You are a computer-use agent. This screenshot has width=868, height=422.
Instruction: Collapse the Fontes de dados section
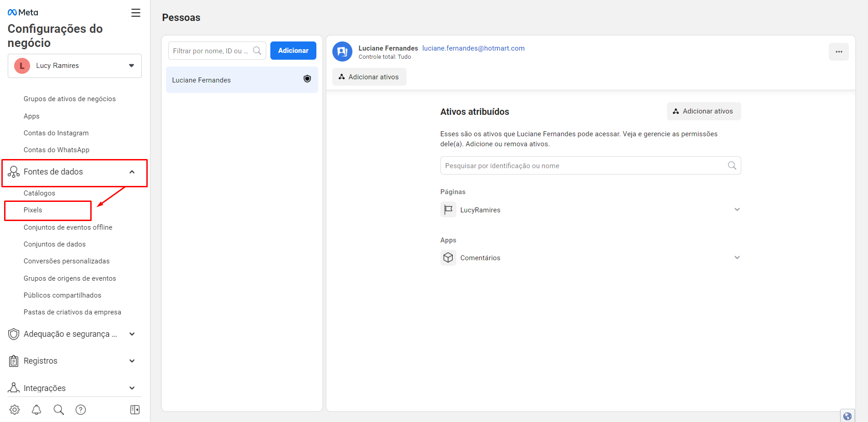click(132, 172)
